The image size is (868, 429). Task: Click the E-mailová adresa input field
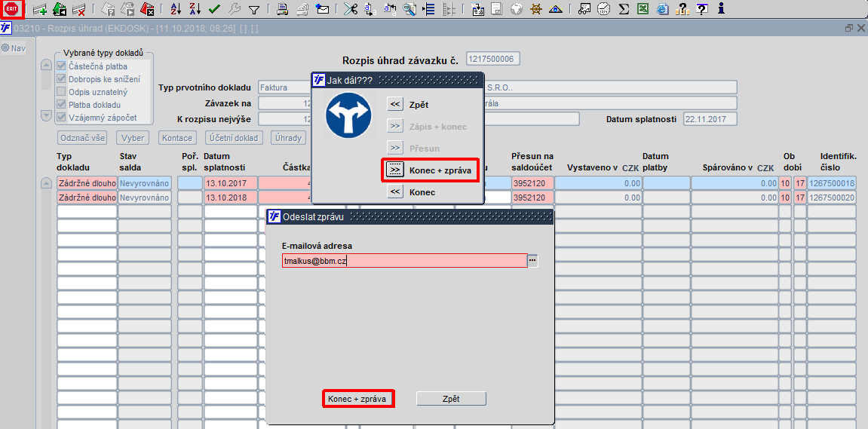(404, 260)
